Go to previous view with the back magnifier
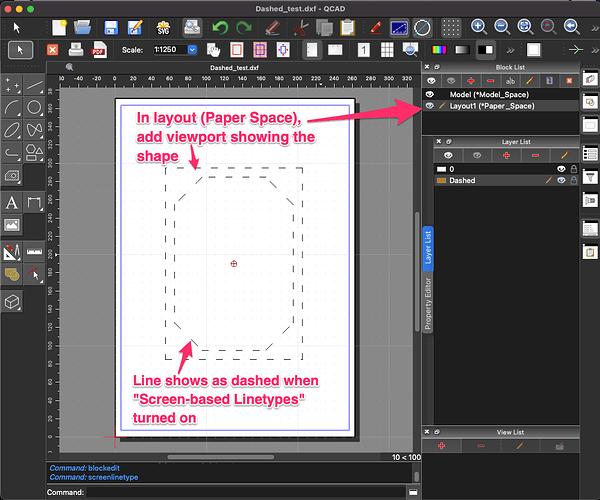Viewport: 600px width, 500px height. 572,27
